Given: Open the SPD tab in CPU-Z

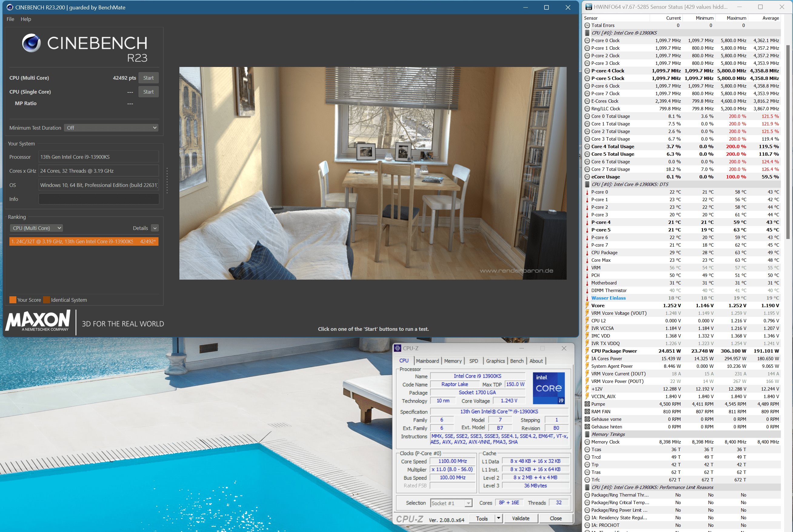Looking at the screenshot, I should click(473, 361).
